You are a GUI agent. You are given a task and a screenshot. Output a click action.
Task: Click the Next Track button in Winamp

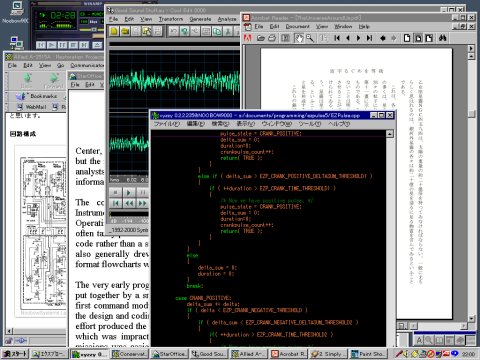pyautogui.click(x=84, y=45)
